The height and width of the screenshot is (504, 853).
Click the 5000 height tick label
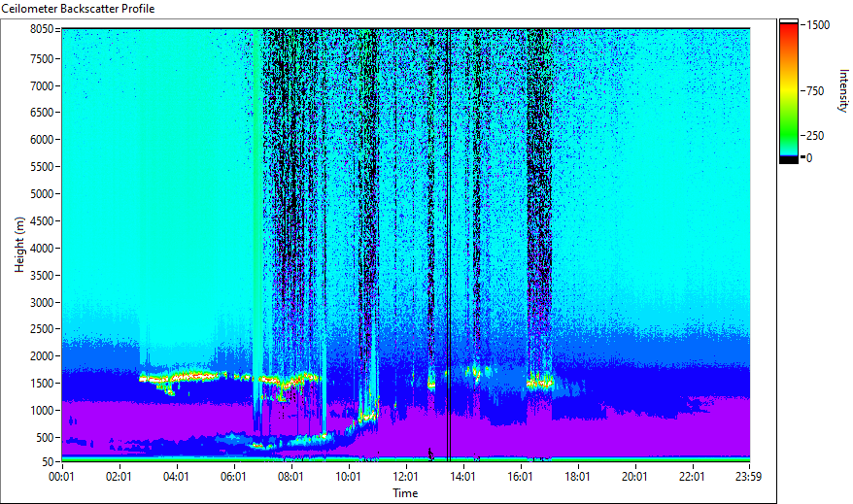[x=42, y=194]
